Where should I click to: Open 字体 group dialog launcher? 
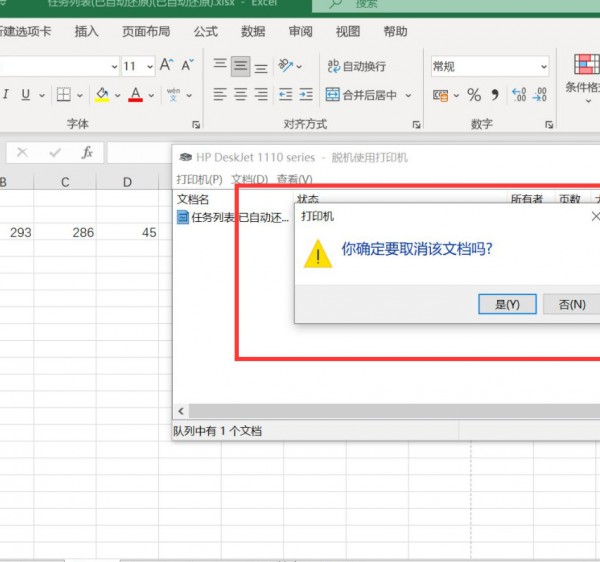[x=196, y=125]
